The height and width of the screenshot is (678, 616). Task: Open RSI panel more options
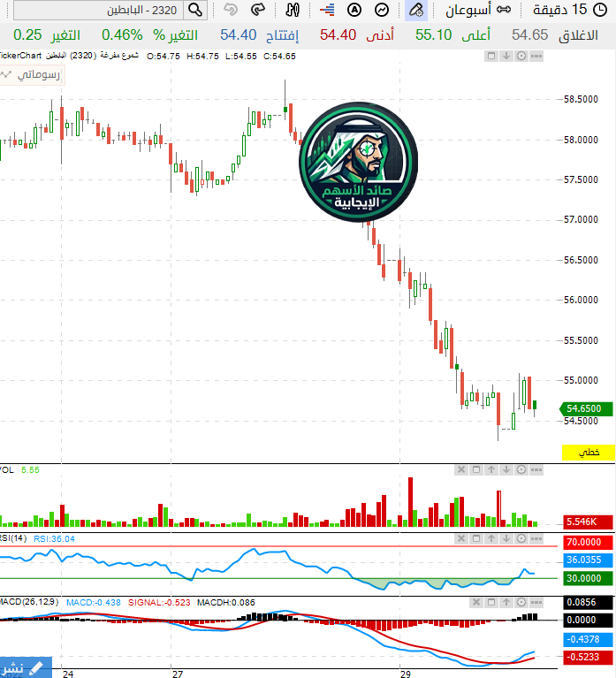[536, 538]
